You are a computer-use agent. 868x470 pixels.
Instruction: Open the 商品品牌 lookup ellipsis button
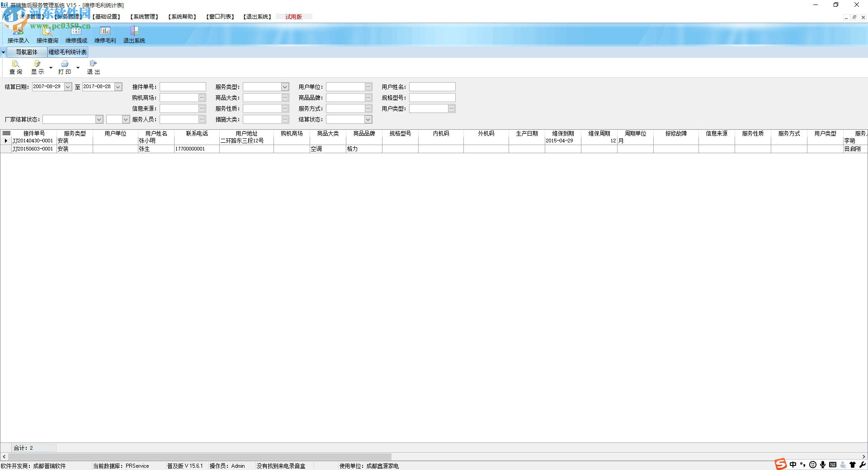click(368, 98)
